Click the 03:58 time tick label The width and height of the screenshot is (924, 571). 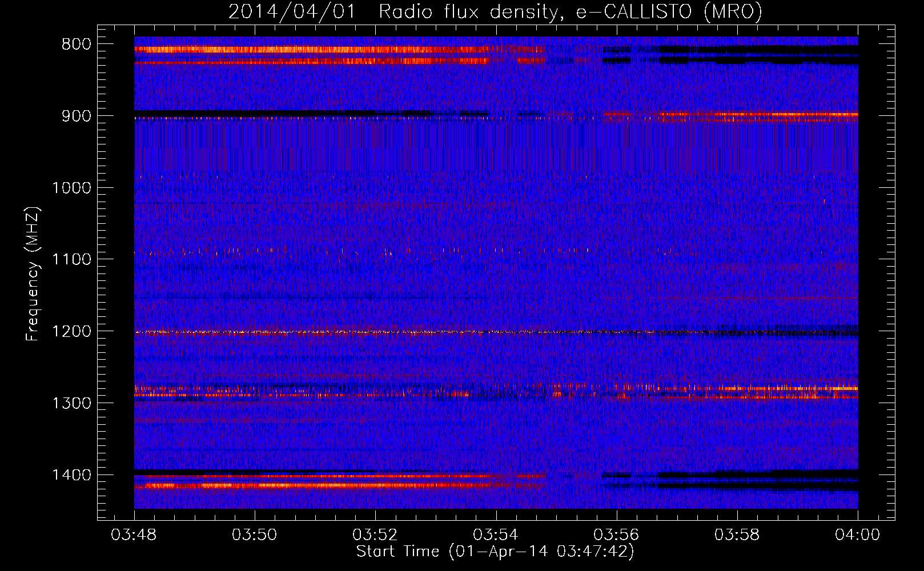tap(737, 535)
